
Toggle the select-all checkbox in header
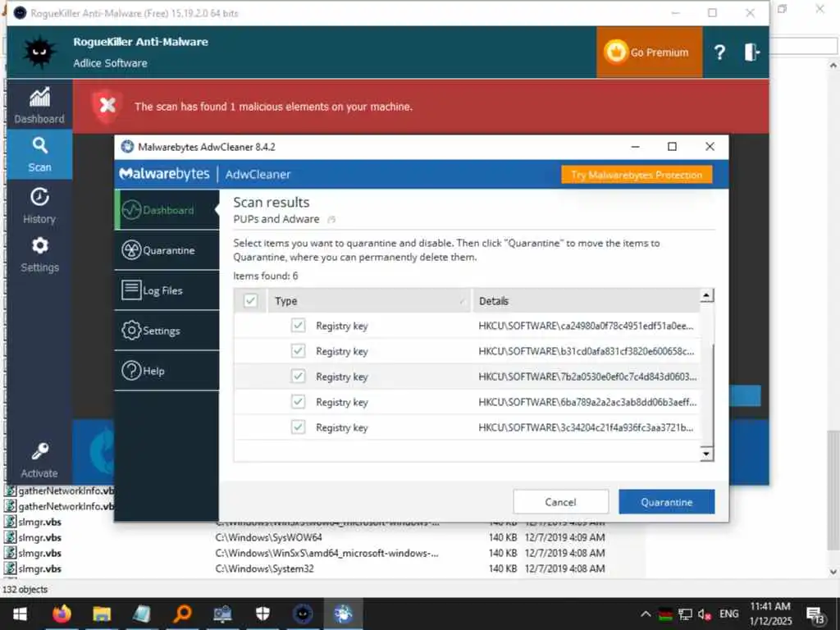tap(250, 300)
